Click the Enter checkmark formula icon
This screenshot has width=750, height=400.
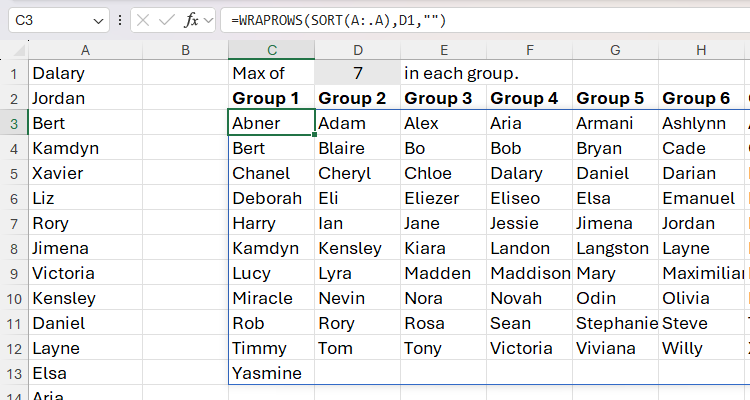tap(167, 20)
